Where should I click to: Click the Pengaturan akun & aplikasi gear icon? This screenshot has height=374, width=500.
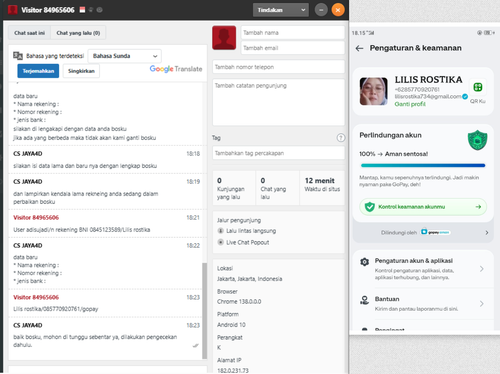(365, 262)
